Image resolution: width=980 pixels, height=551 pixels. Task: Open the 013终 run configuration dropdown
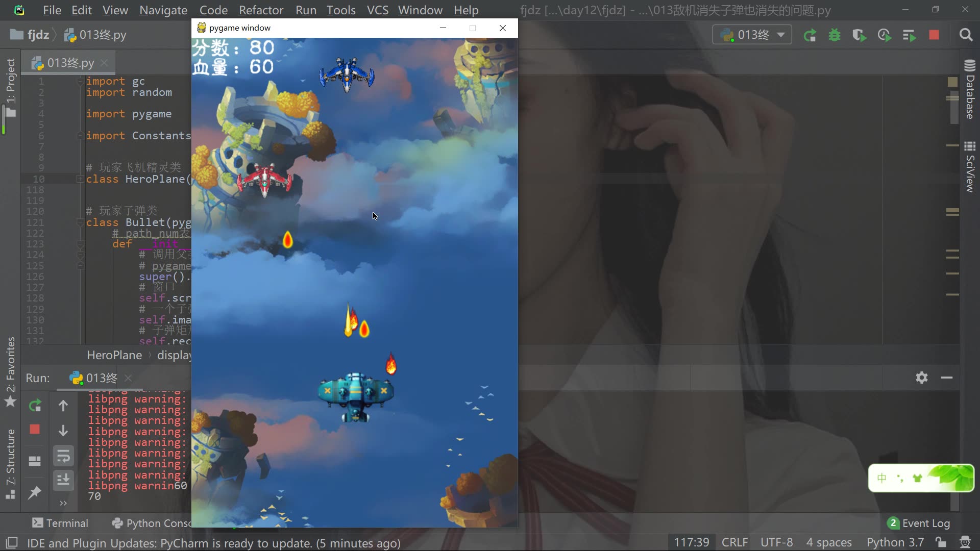(x=752, y=35)
